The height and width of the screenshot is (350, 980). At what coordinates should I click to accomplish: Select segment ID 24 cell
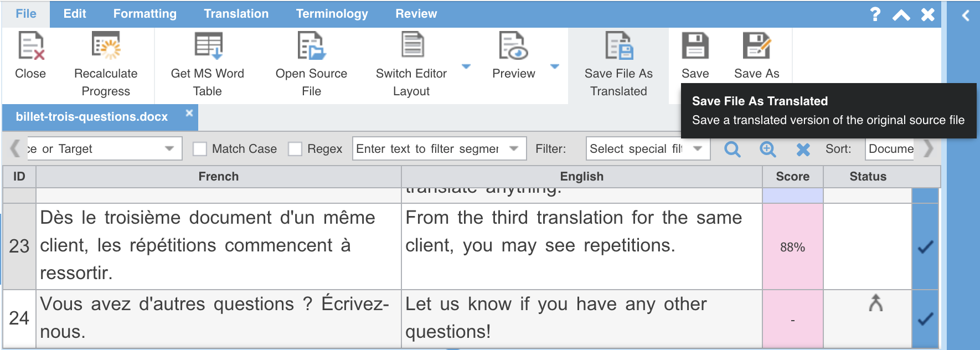point(19,318)
